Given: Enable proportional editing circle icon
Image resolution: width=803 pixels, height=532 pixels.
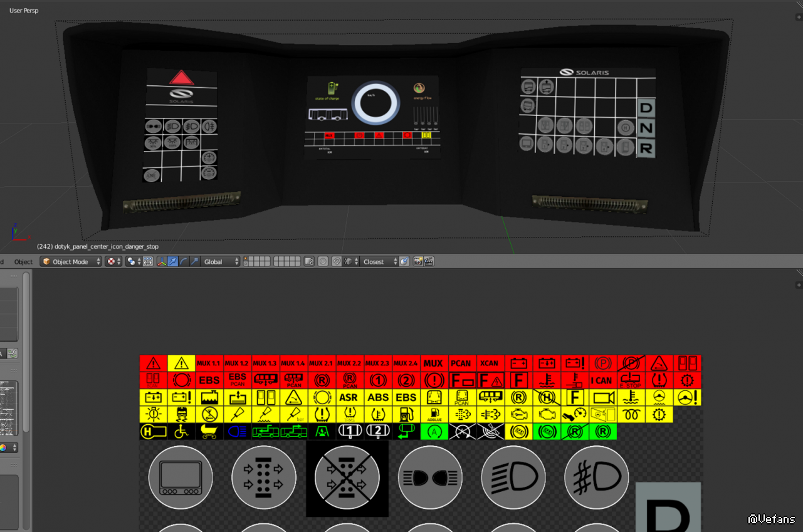Looking at the screenshot, I should [x=323, y=262].
